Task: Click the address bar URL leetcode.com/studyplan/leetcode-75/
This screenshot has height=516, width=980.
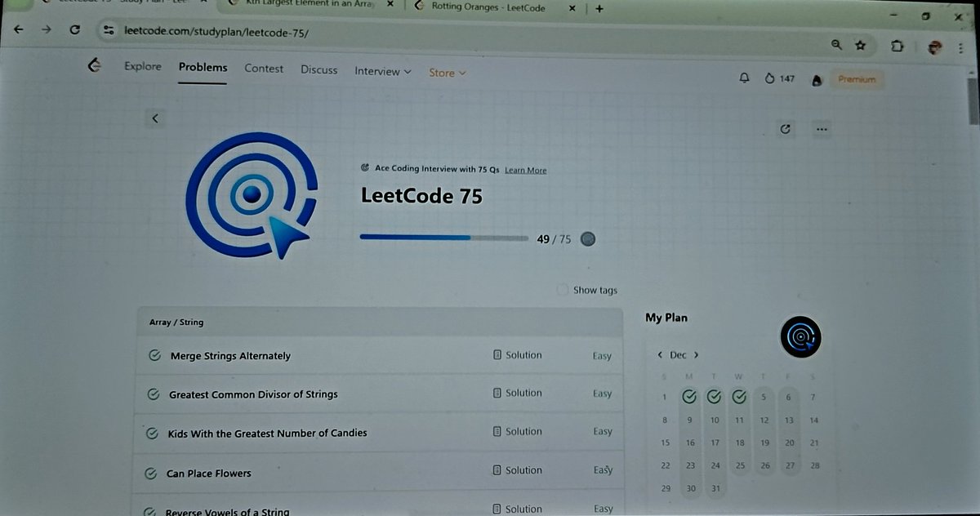Action: pos(216,33)
